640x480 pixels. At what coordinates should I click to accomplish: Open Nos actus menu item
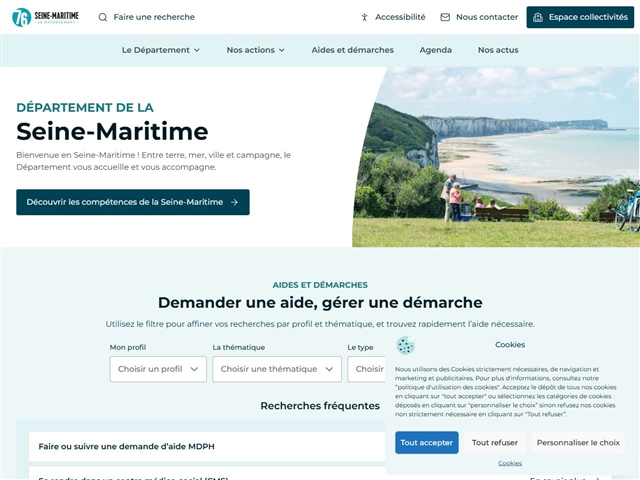(x=498, y=50)
